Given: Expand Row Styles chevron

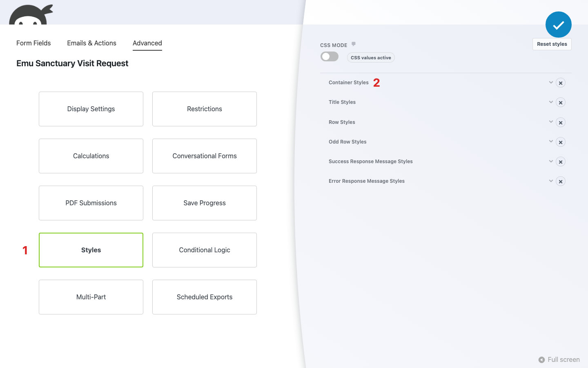Looking at the screenshot, I should [x=551, y=121].
